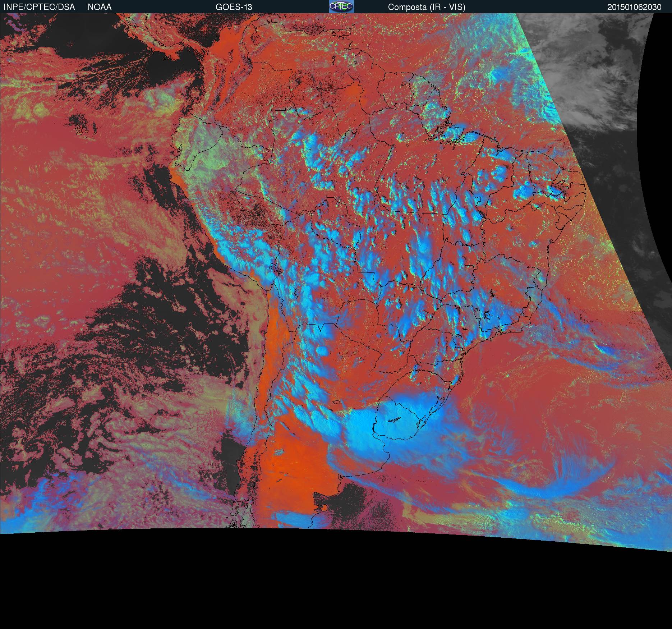672x629 pixels.
Task: Click the Composta (IR - VIS) title
Action: (427, 7)
